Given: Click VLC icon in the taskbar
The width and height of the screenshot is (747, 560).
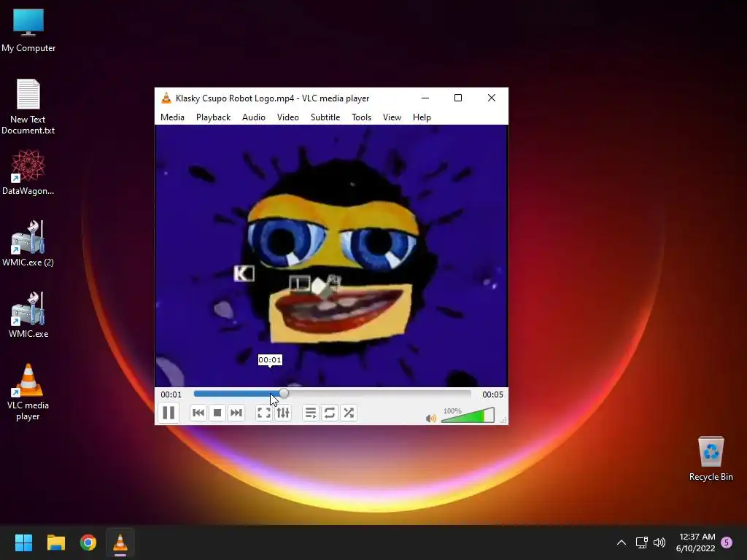Looking at the screenshot, I should tap(120, 542).
